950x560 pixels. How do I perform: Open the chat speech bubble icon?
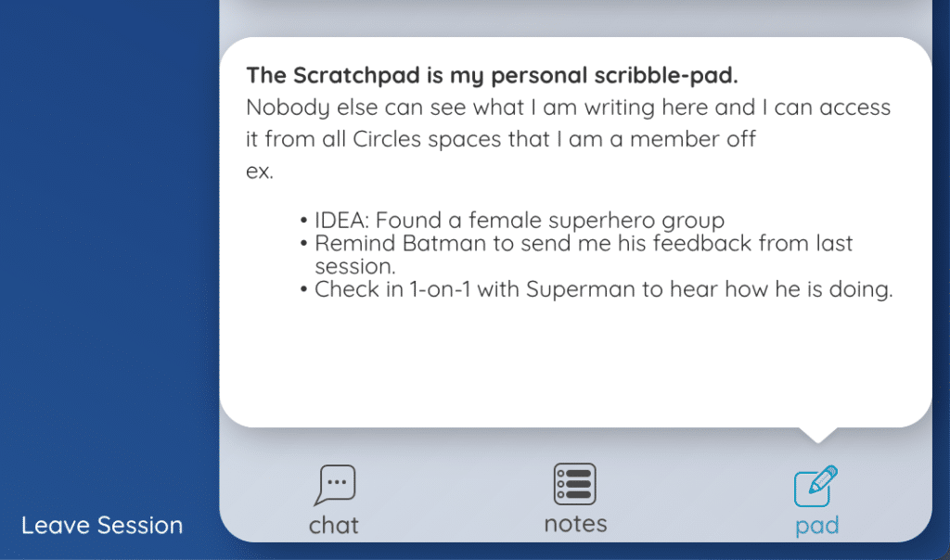[x=334, y=485]
